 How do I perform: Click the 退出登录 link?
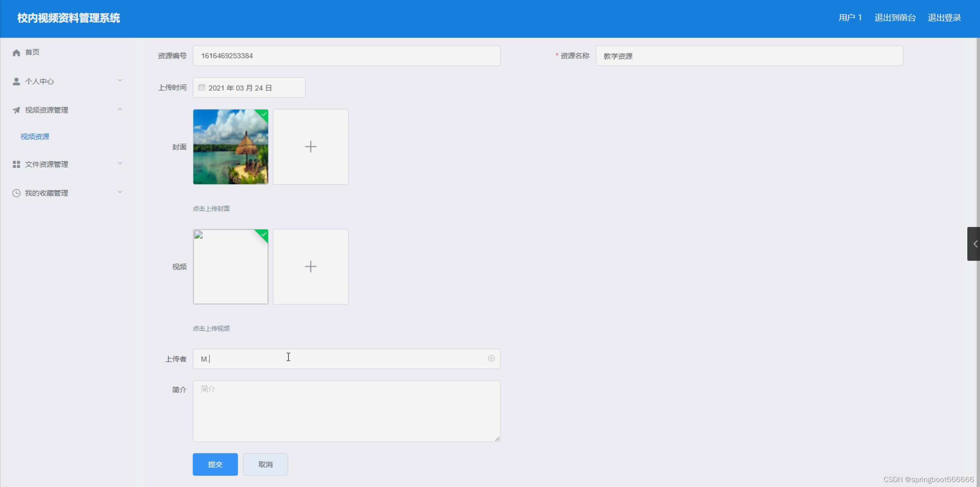(x=944, y=18)
